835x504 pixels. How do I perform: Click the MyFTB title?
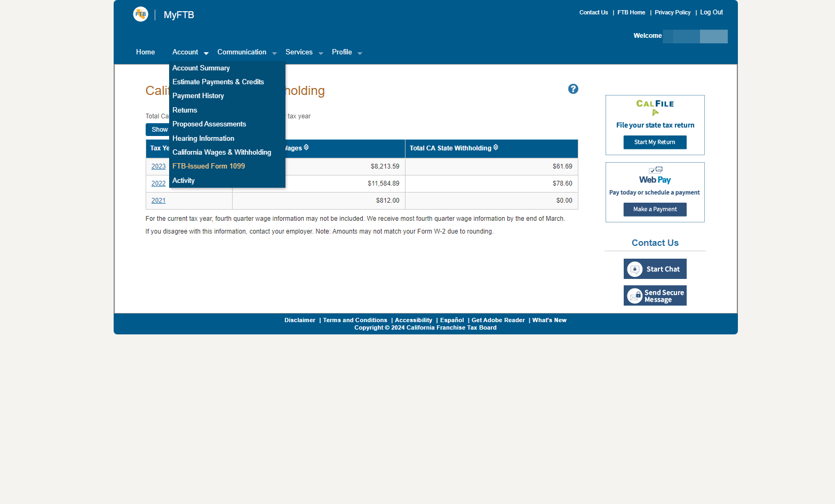179,15
